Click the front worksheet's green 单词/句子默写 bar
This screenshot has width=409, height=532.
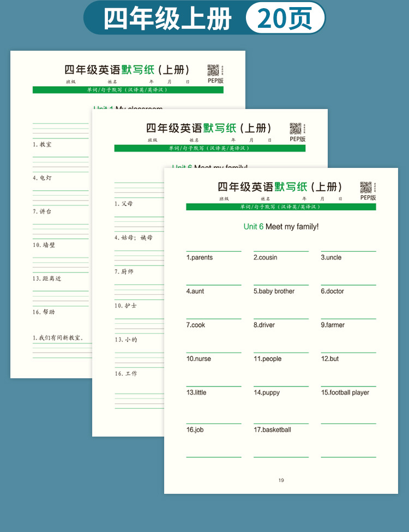[x=281, y=207]
